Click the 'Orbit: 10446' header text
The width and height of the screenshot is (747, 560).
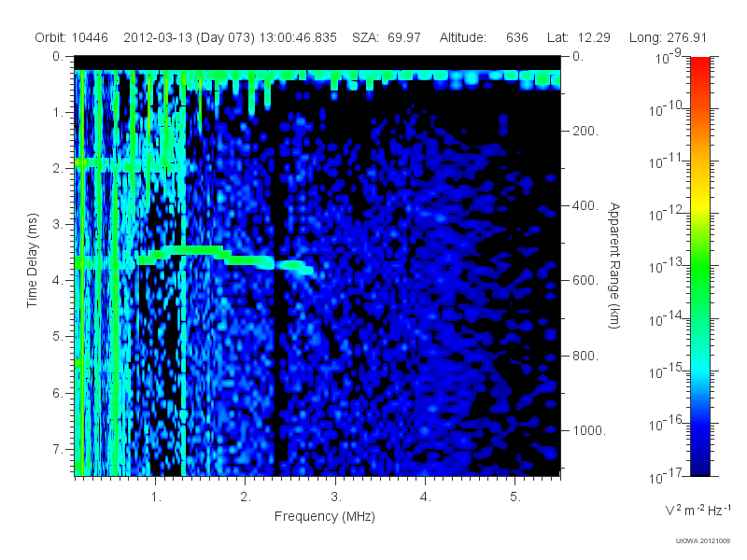(72, 37)
